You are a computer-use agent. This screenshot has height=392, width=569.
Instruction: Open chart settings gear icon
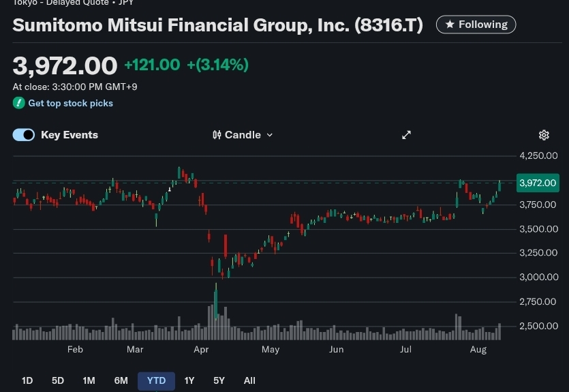pyautogui.click(x=544, y=135)
